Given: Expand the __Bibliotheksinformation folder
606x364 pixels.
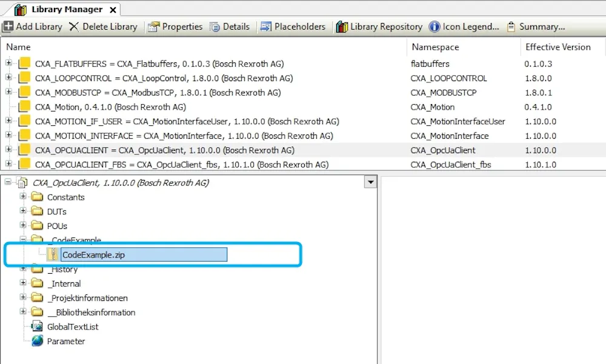Looking at the screenshot, I should (23, 311).
